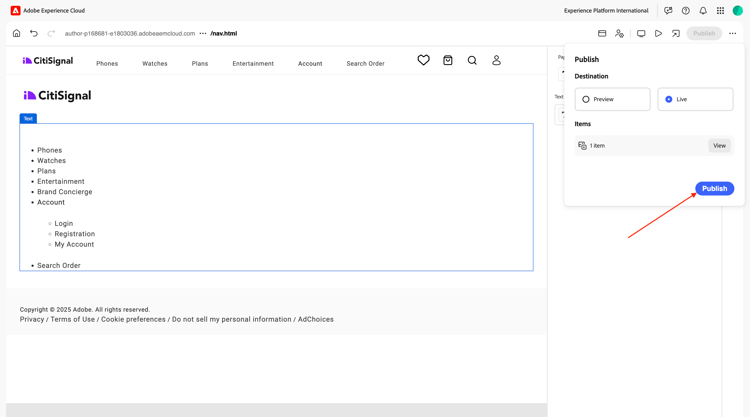The width and height of the screenshot is (750, 417).
Task: Start preview mode with play icon
Action: click(658, 33)
